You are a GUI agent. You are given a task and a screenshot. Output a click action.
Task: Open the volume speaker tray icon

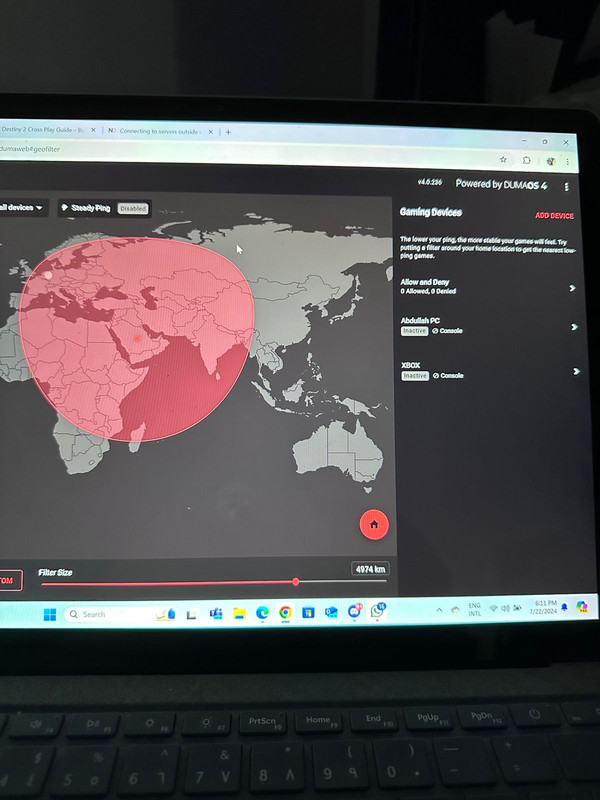tap(505, 608)
